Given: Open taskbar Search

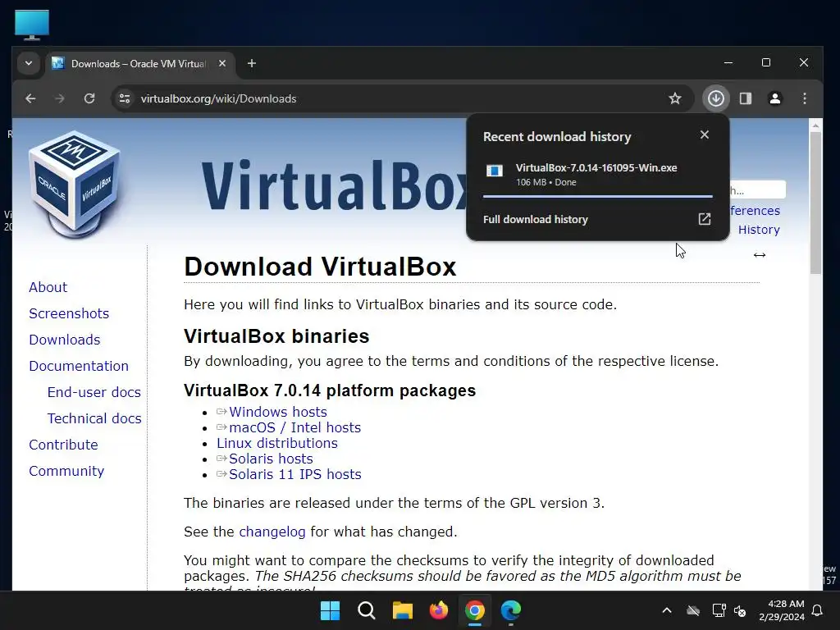Looking at the screenshot, I should (367, 610).
